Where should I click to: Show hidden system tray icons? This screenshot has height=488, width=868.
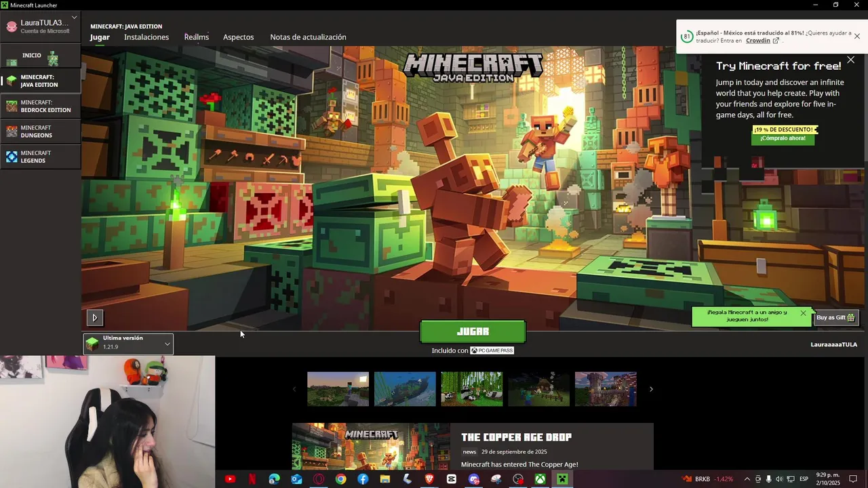click(747, 479)
